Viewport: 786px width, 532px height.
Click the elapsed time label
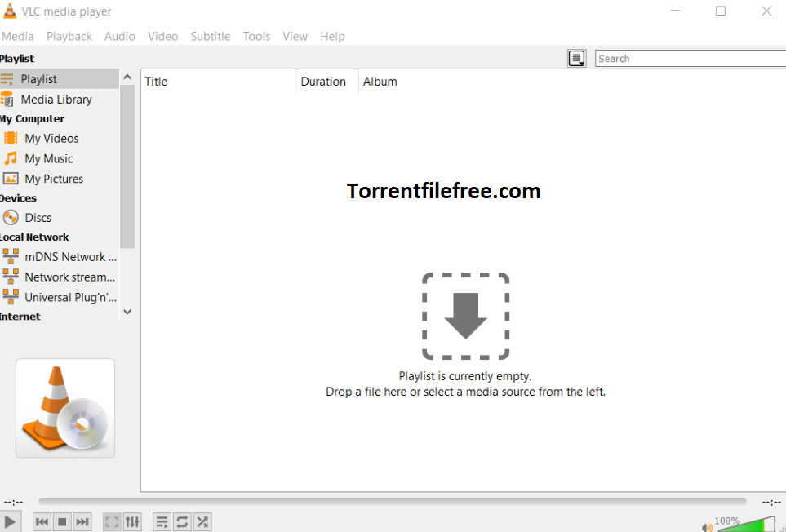(14, 502)
